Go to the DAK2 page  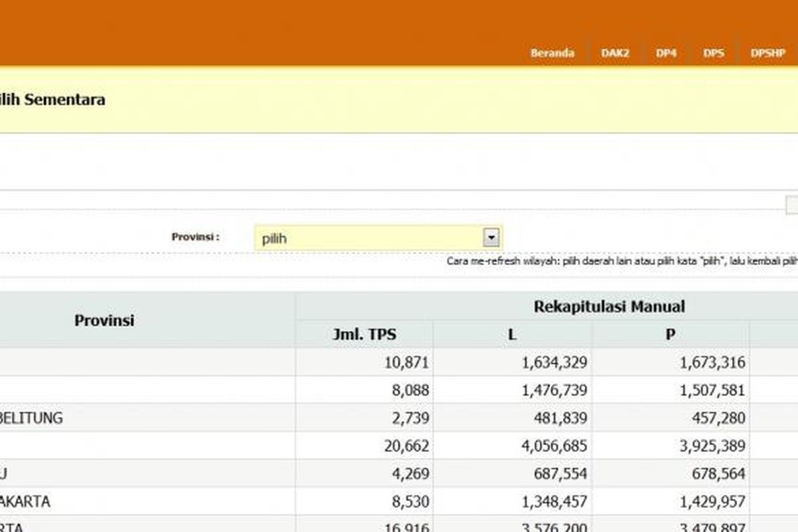(x=615, y=53)
